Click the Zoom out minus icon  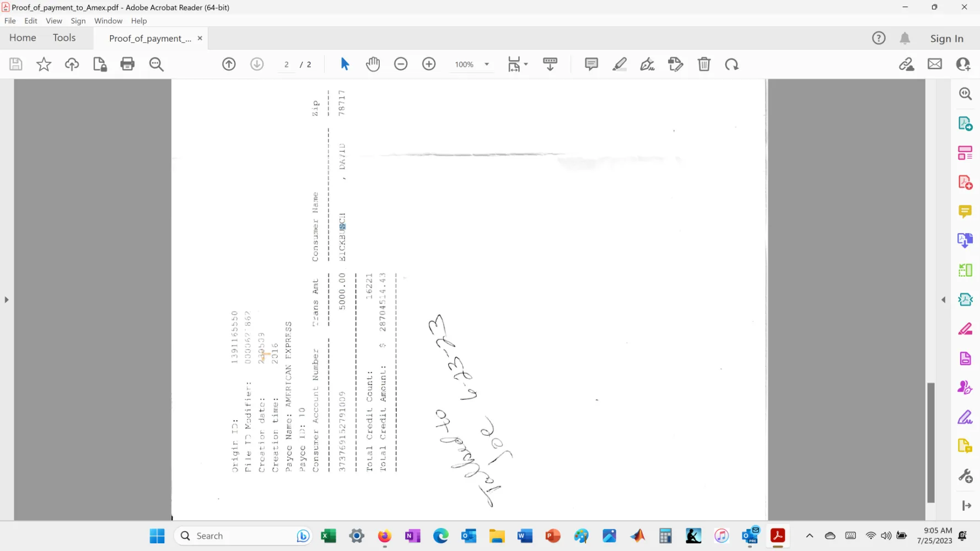click(x=401, y=64)
